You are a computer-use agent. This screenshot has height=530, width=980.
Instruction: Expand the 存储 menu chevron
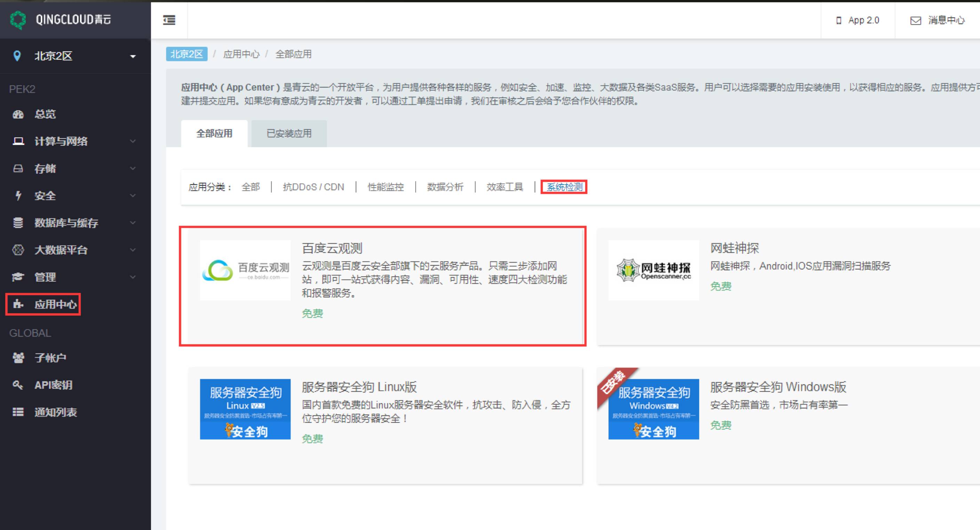pyautogui.click(x=133, y=168)
